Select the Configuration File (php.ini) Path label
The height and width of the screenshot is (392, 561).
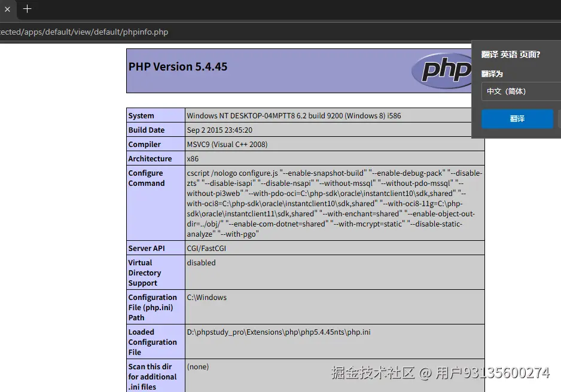[x=153, y=307]
